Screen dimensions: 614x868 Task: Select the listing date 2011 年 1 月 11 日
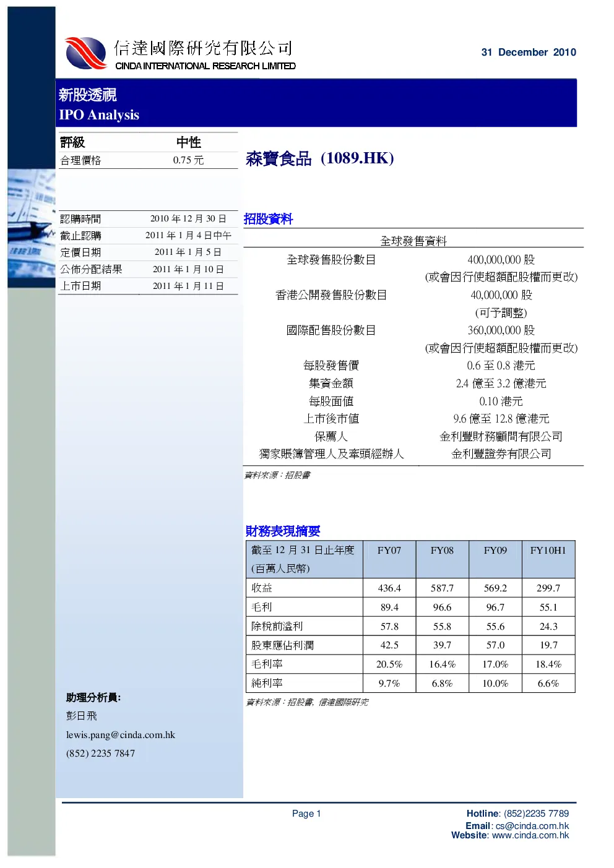point(188,286)
